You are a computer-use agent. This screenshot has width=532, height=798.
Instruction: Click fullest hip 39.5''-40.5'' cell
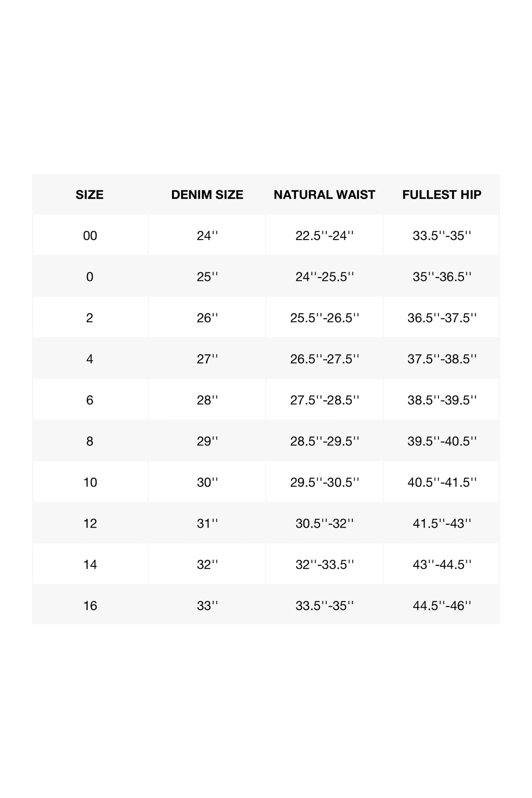pos(441,441)
